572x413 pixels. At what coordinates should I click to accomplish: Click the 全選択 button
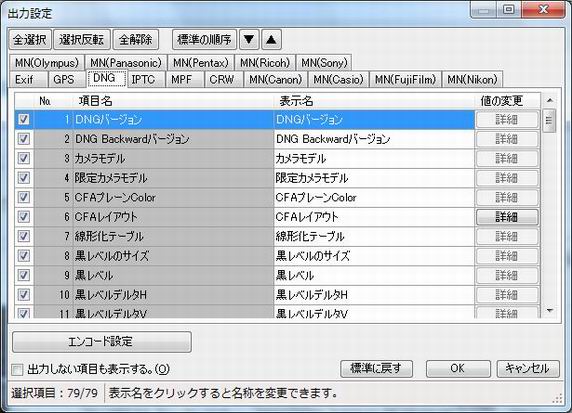pos(30,39)
